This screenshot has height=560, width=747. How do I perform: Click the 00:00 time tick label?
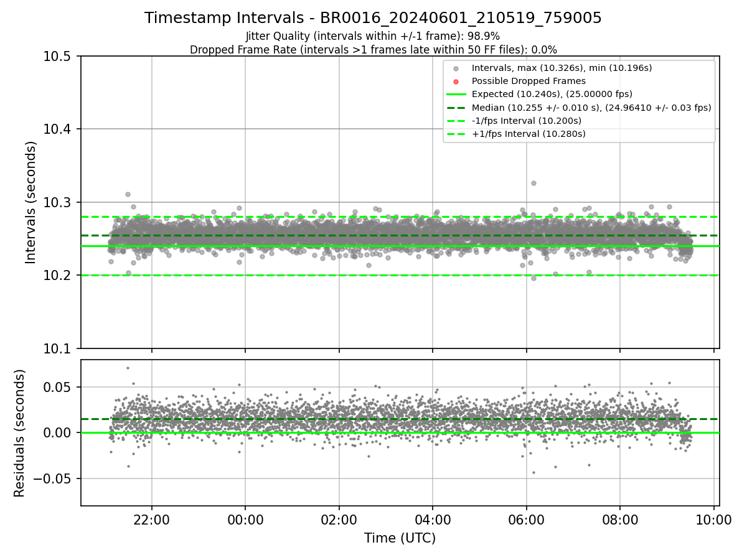coord(245,520)
